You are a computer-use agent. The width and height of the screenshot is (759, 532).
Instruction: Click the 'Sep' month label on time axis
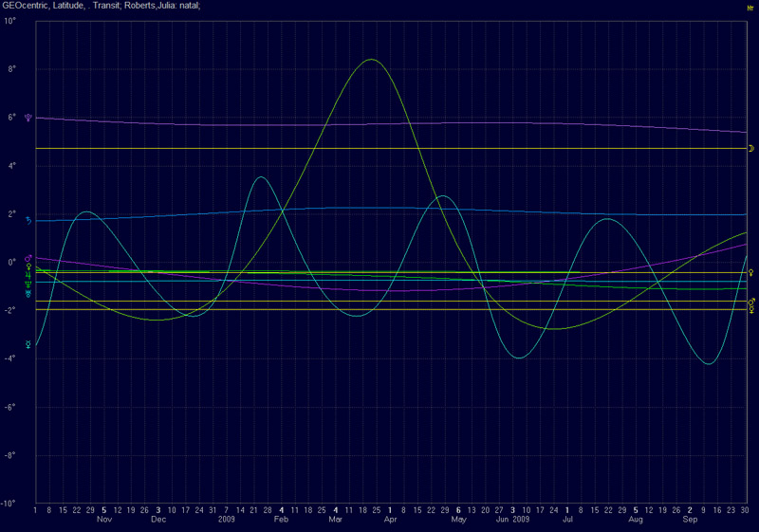coord(691,520)
